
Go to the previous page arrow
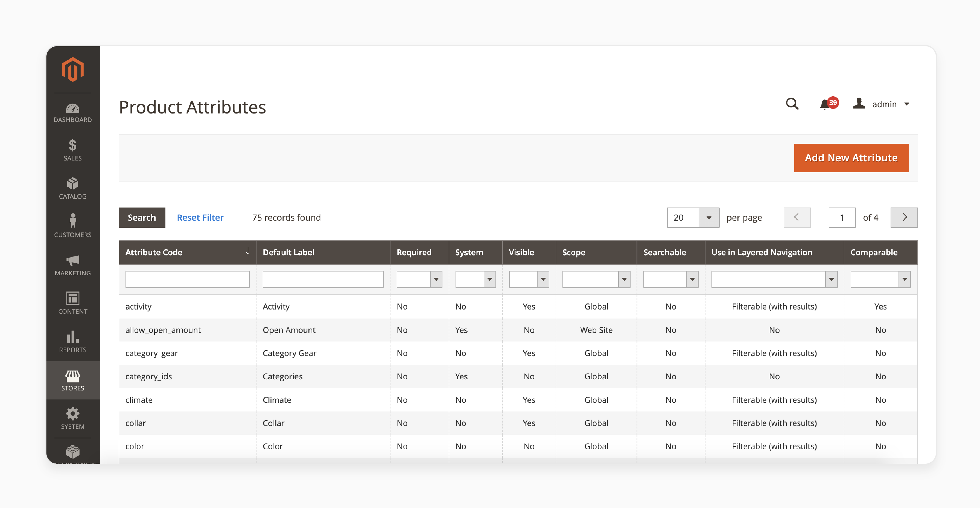click(x=797, y=218)
